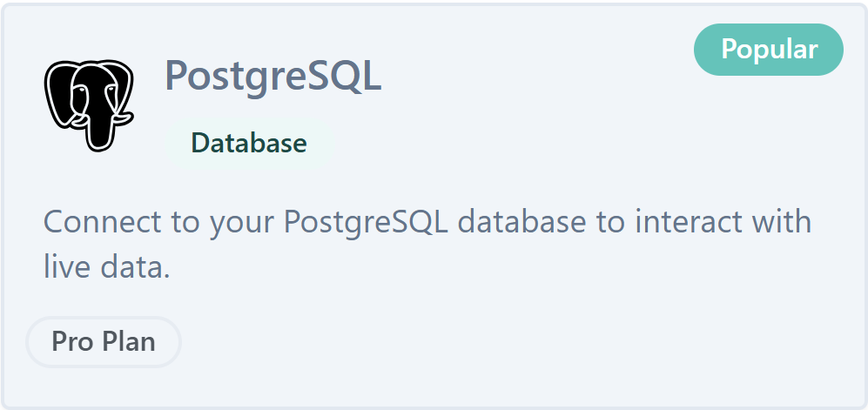Click 'live data.' at the description's end
Image resolution: width=868 pixels, height=410 pixels.
click(106, 266)
